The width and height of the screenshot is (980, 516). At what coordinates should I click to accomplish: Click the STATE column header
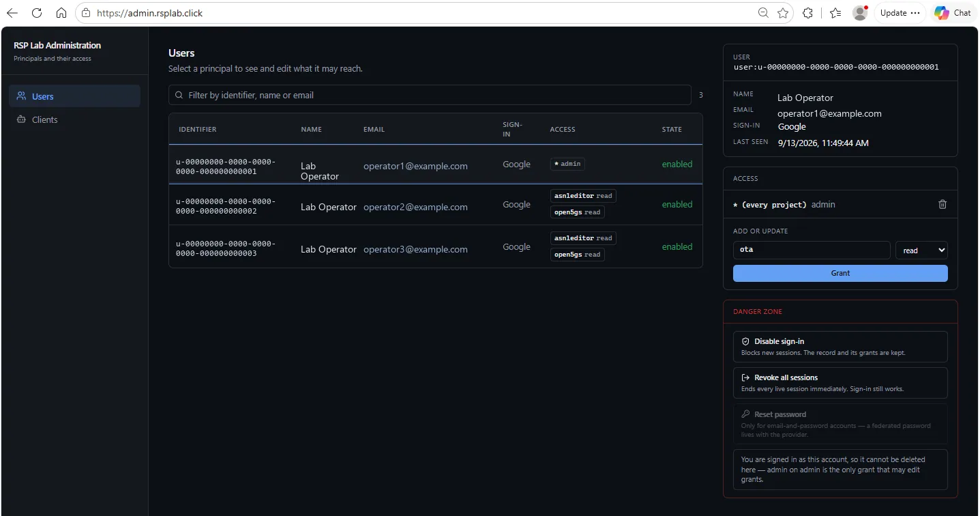(672, 130)
